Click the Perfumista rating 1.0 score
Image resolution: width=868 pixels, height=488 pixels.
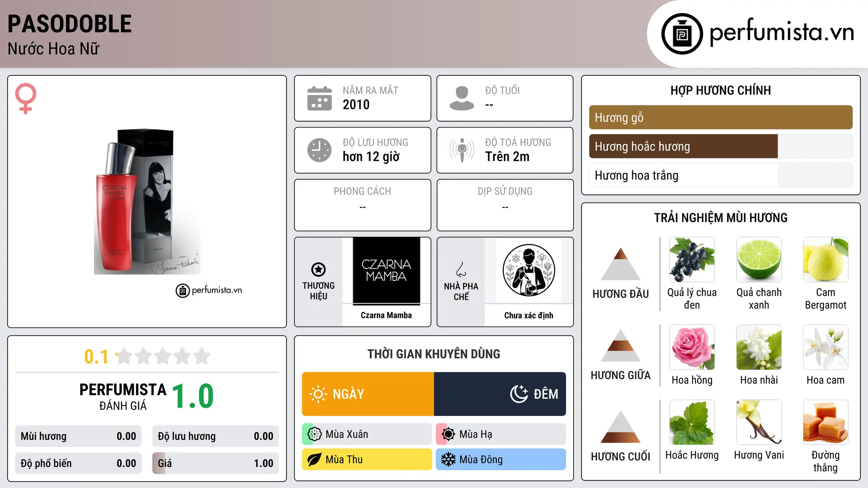pyautogui.click(x=193, y=396)
